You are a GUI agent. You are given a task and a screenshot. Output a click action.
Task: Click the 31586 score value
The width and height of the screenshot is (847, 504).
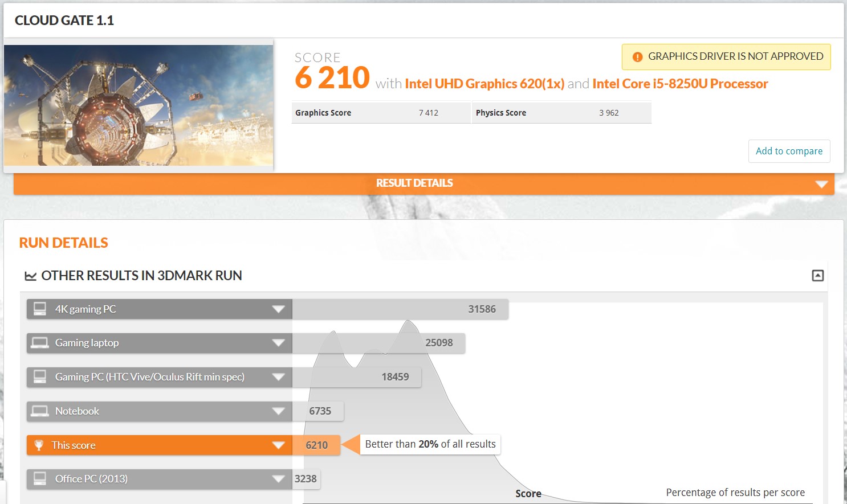(482, 309)
